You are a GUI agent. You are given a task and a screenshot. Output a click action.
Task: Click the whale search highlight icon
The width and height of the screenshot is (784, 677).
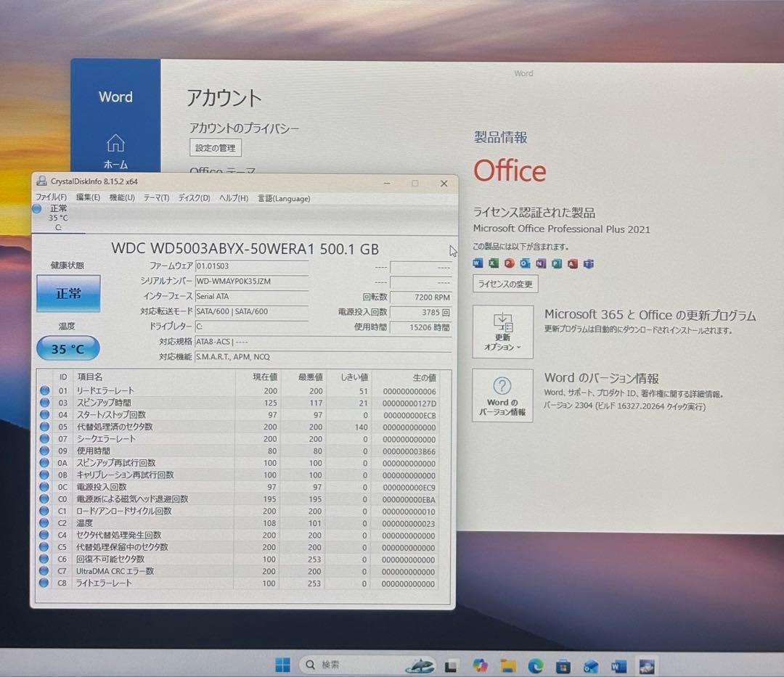420,665
